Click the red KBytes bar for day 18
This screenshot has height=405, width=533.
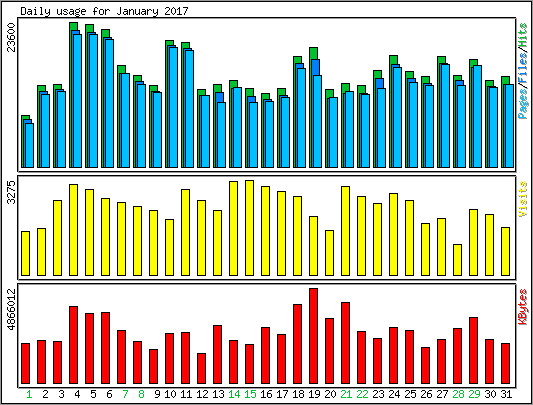tap(297, 344)
